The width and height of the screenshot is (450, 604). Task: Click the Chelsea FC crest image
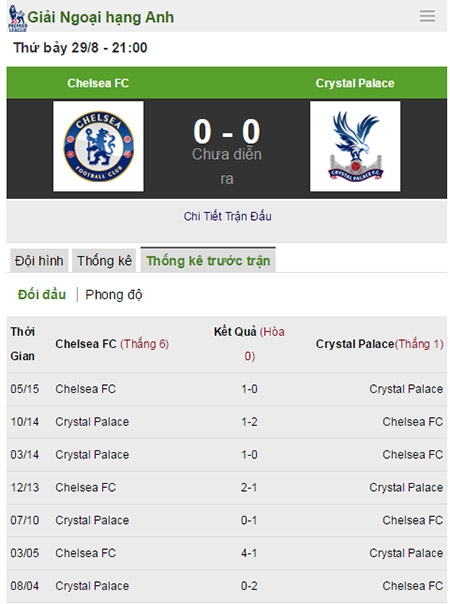click(x=98, y=146)
